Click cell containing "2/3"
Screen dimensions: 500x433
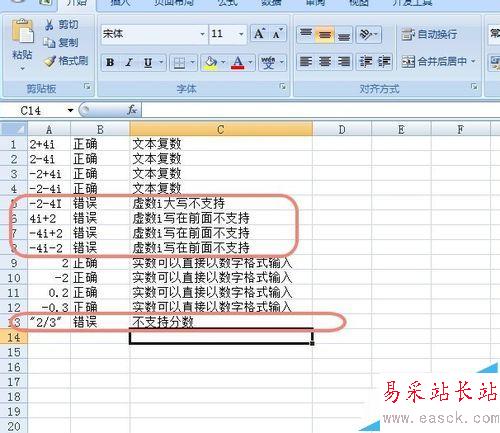49,322
